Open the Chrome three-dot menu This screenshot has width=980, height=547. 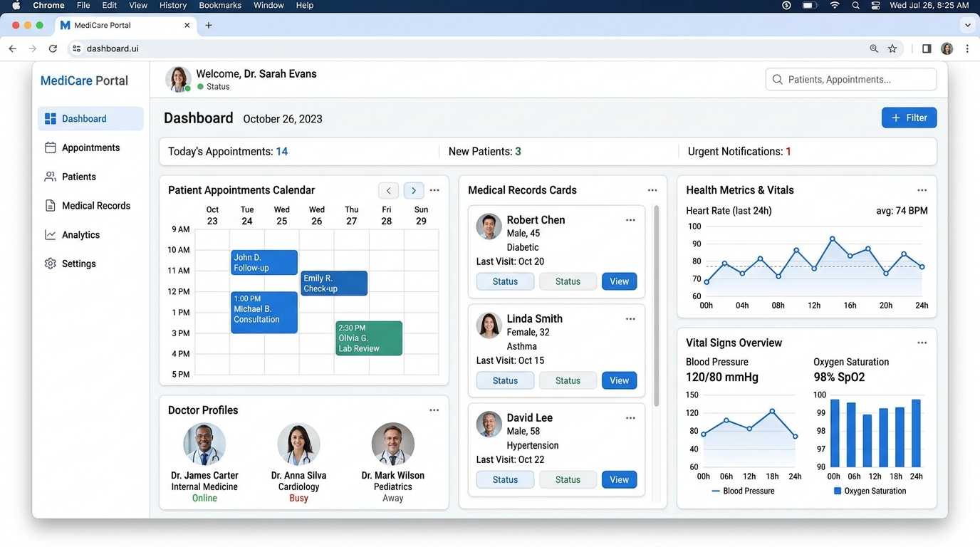click(x=967, y=48)
